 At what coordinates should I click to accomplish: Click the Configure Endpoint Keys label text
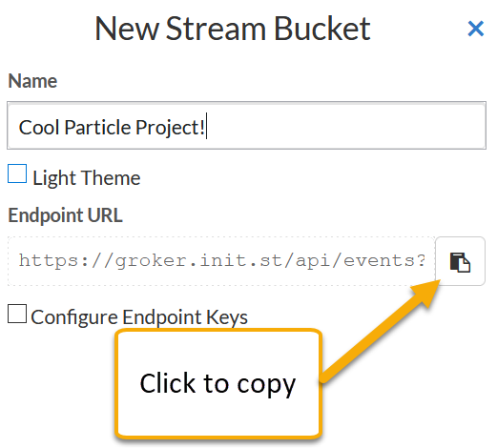139,317
